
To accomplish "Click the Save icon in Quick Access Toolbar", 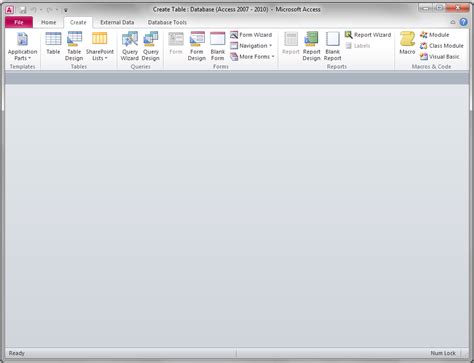I will tap(22, 10).
